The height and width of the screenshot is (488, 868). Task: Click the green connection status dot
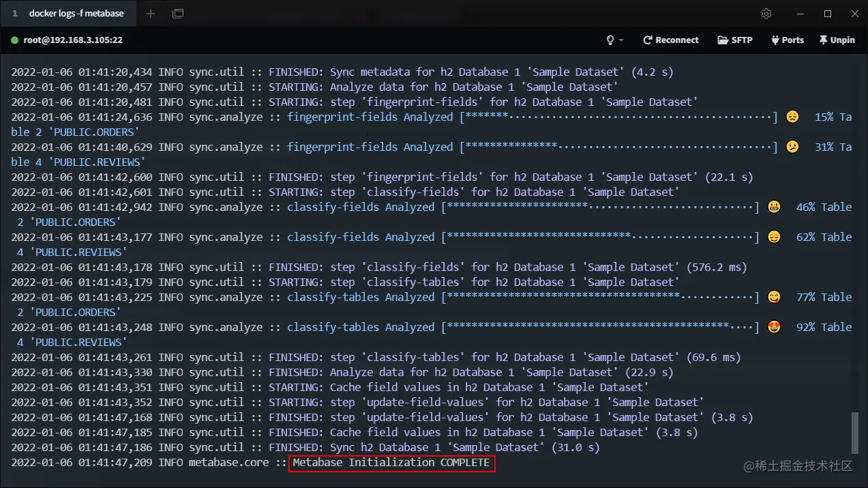14,40
